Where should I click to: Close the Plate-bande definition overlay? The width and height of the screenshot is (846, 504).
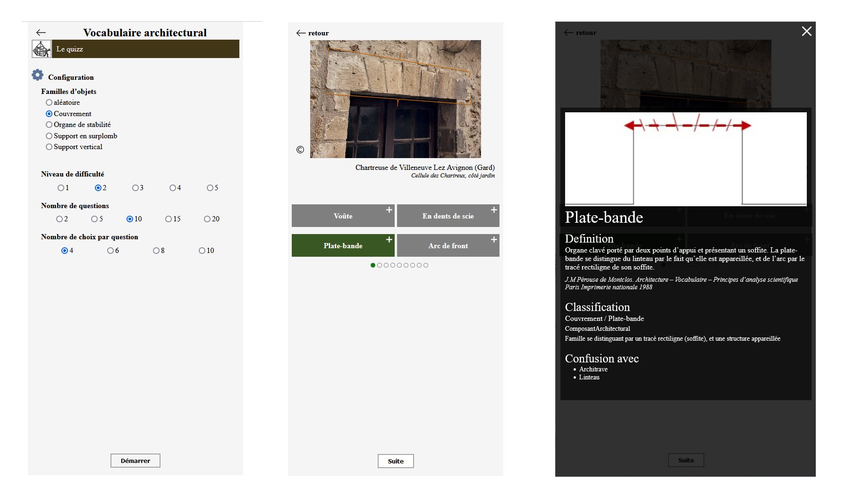806,31
